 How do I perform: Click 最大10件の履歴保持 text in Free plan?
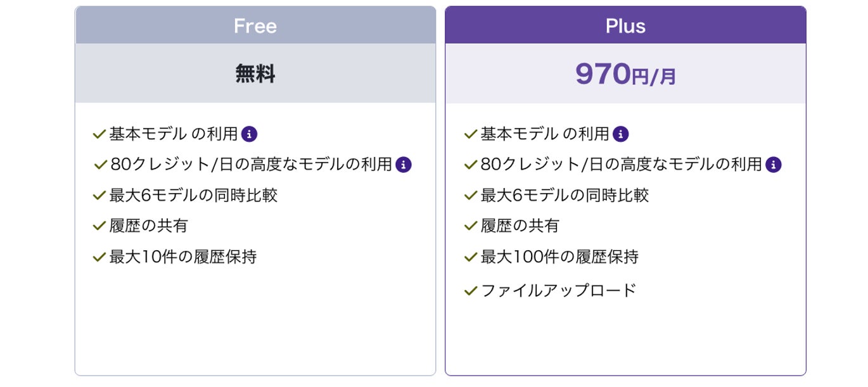183,257
